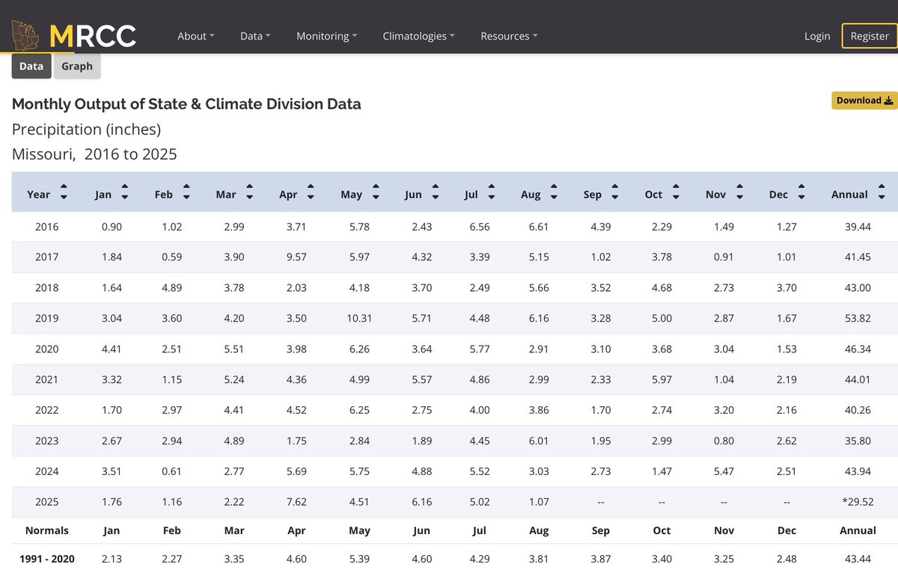898x588 pixels.
Task: Sort table by May column arrows
Action: 376,192
